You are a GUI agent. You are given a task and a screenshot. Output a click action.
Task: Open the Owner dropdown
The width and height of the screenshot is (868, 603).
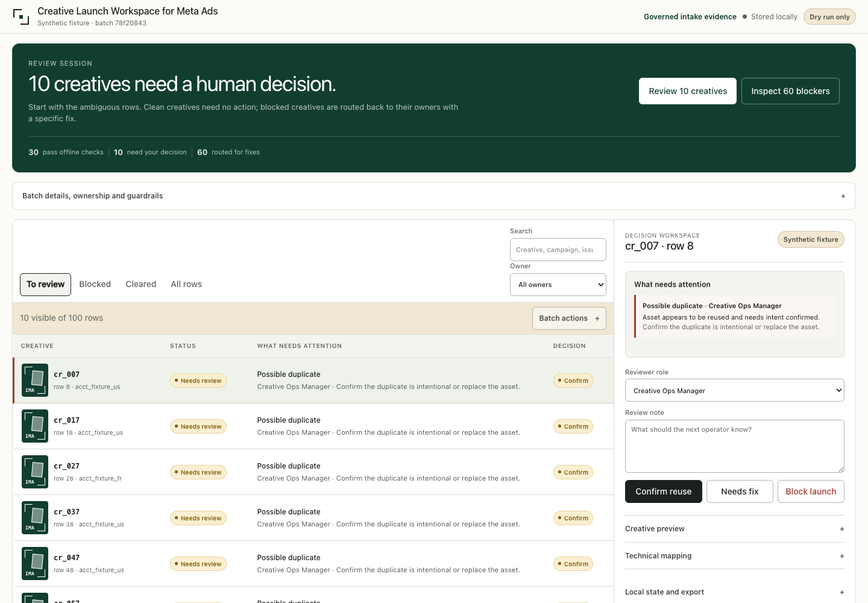point(558,285)
